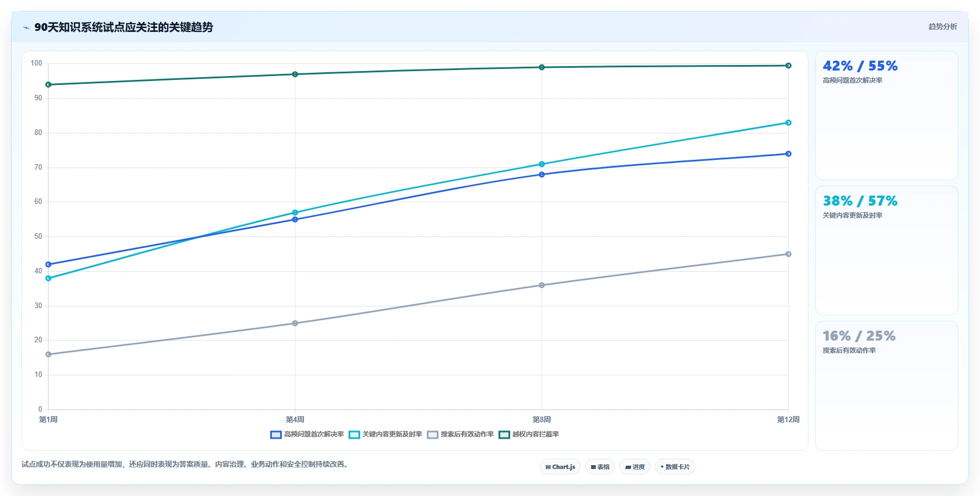Click the dark green line point at 第8周
This screenshot has width=980, height=496.
[542, 67]
